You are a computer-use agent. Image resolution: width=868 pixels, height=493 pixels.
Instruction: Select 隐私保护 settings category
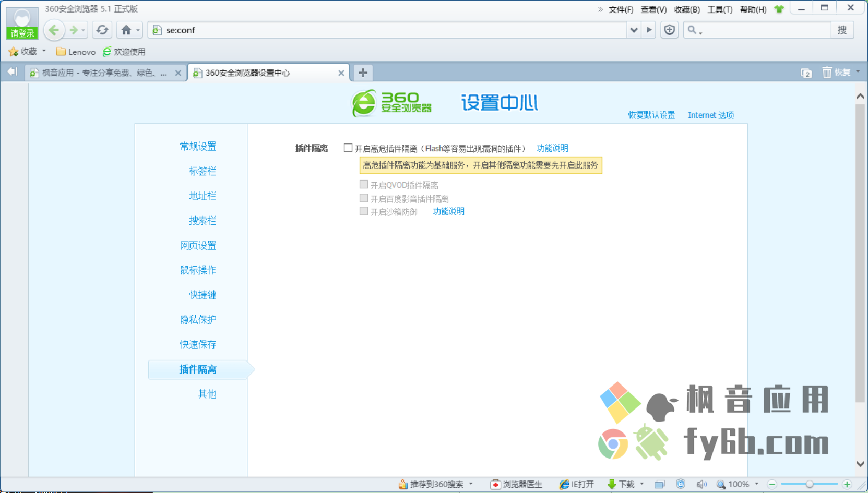click(x=198, y=320)
